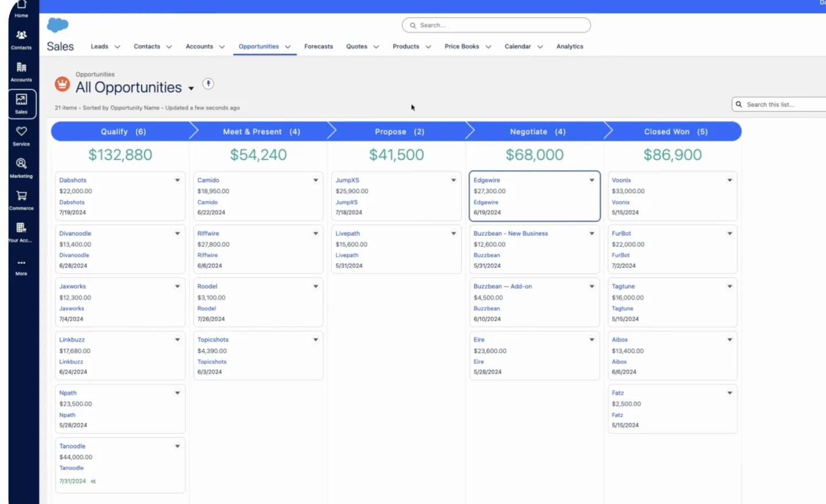Select the Negotiate stage header

[537, 131]
